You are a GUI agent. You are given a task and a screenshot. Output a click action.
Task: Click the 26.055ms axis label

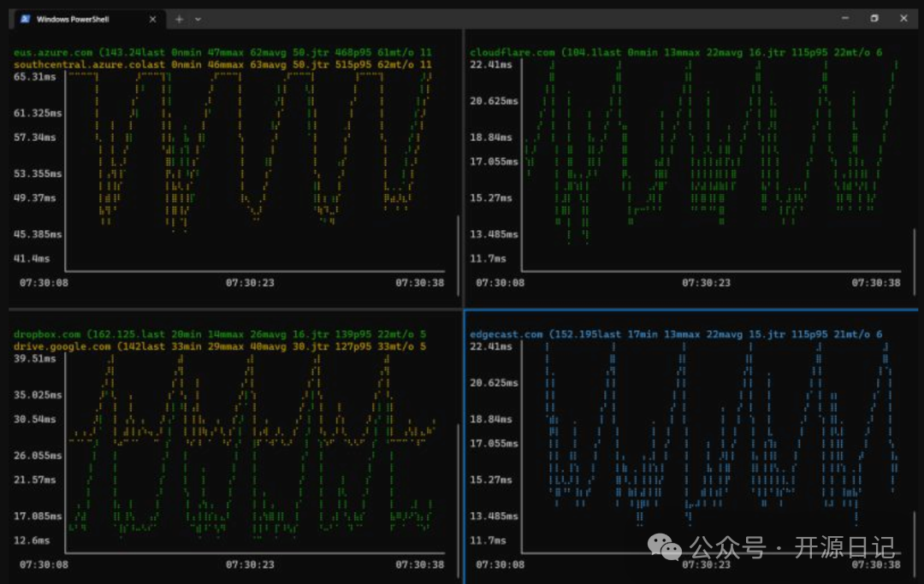(38, 456)
